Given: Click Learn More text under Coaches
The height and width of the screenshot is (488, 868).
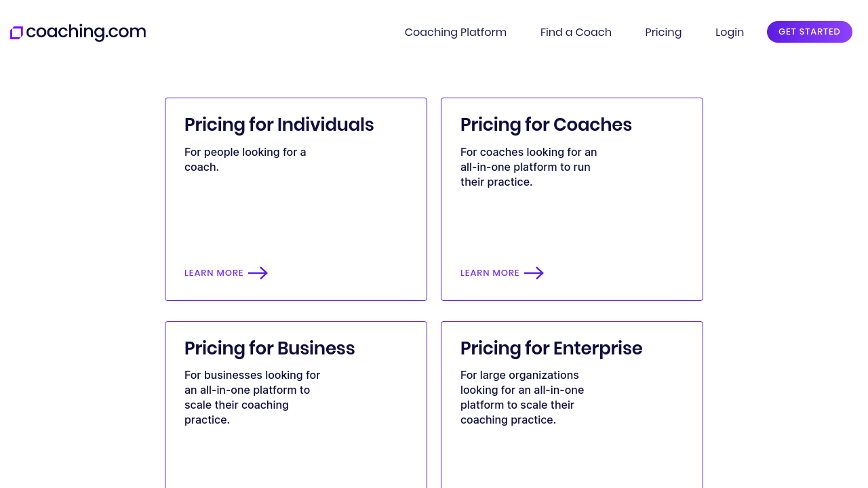Looking at the screenshot, I should click(x=490, y=273).
